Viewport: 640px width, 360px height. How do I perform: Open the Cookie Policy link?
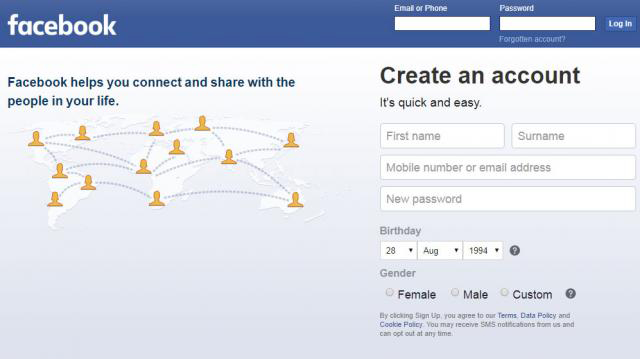coord(401,324)
